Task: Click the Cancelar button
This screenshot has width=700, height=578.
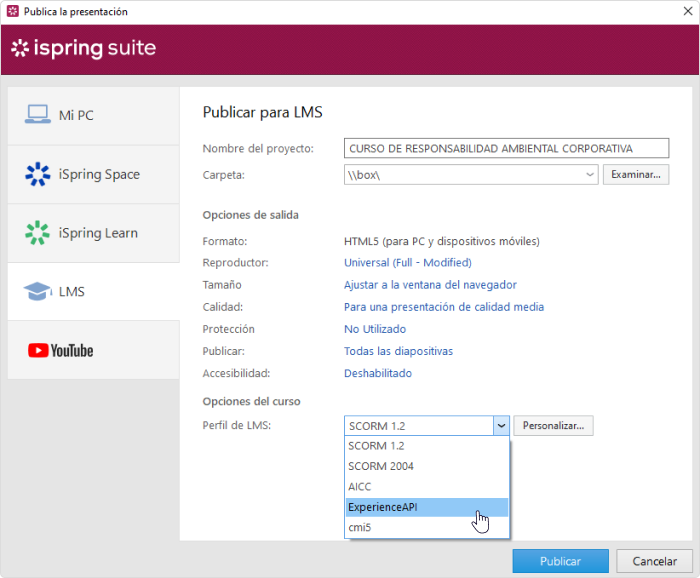Action: click(654, 561)
